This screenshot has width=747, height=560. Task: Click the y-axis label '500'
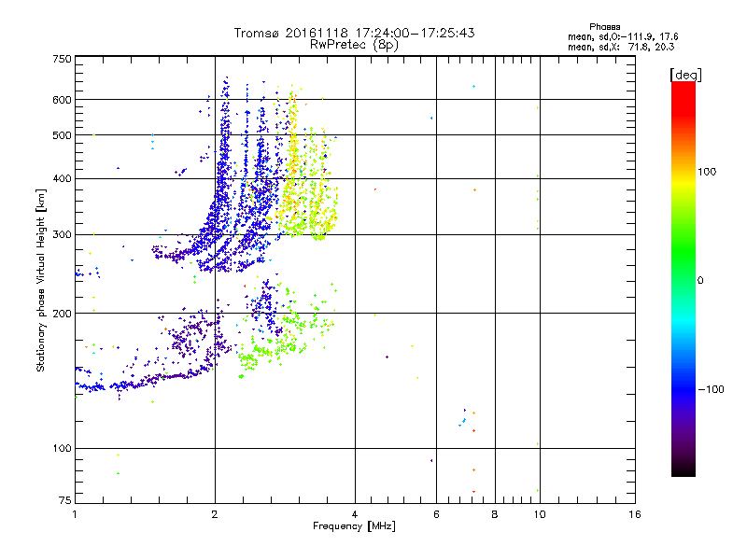coord(62,135)
